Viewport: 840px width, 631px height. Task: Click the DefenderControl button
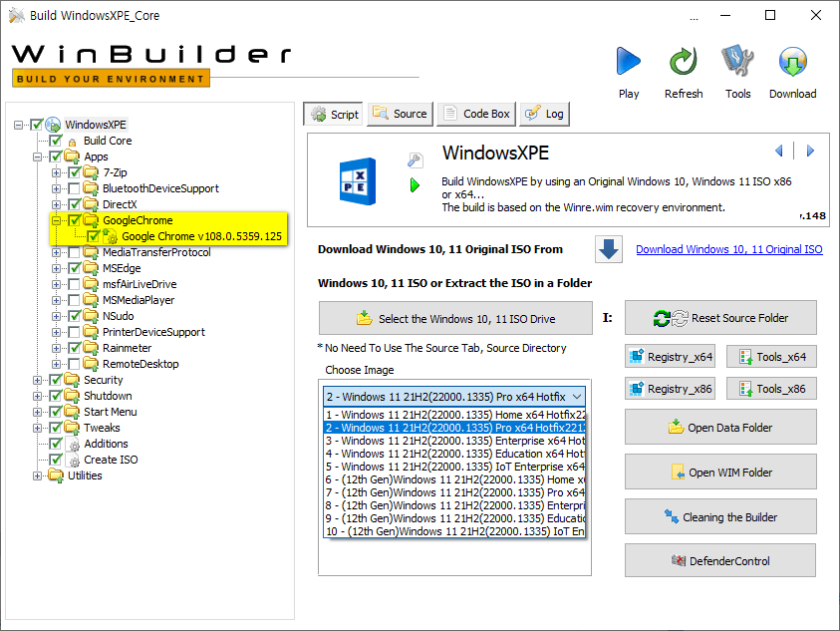point(720,561)
